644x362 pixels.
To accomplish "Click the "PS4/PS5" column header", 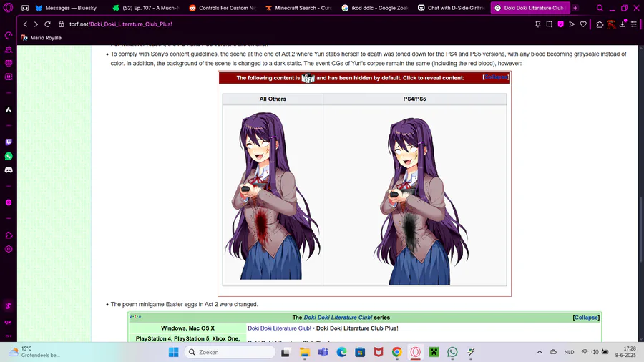I will 415,99.
